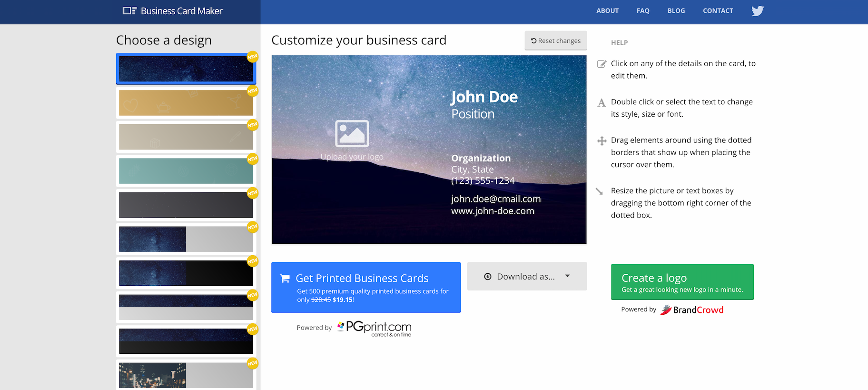The width and height of the screenshot is (868, 390).
Task: Click the BrandCrowd logo
Action: coord(691,310)
